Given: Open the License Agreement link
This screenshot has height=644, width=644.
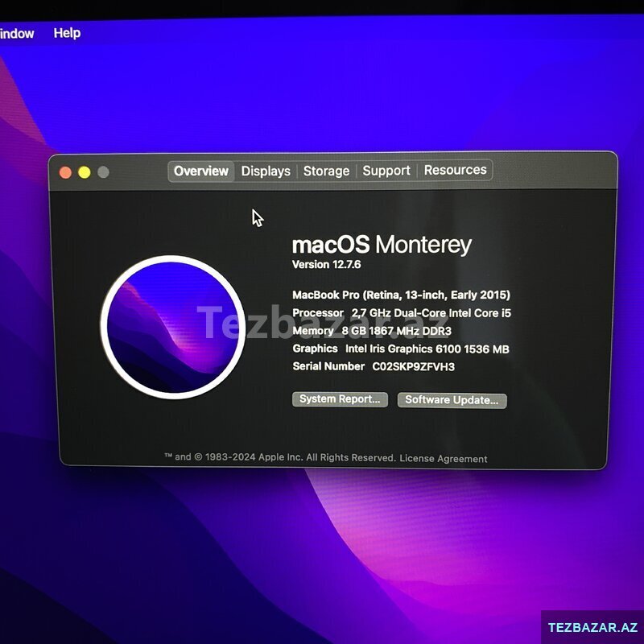Looking at the screenshot, I should [x=444, y=459].
